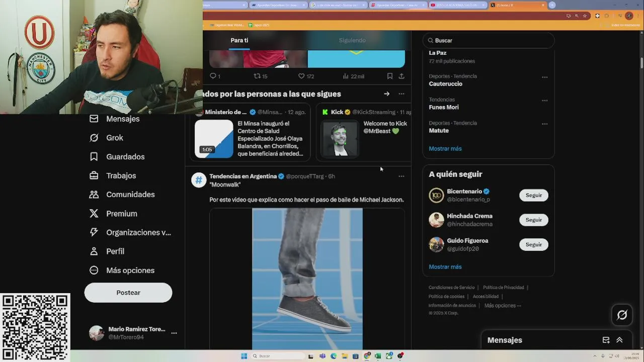Screen dimensions: 644x362
Task: Click the page scrollbar thumb
Action: pos(641,63)
